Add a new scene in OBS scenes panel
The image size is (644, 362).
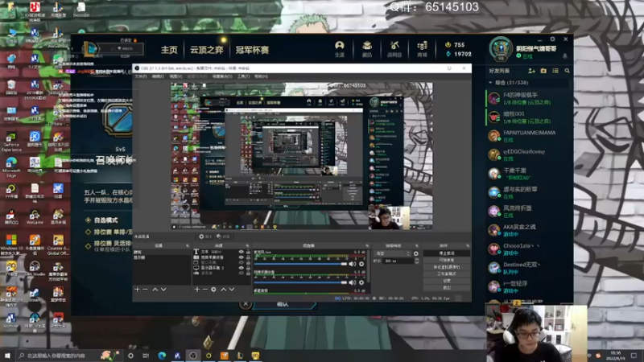tap(137, 290)
